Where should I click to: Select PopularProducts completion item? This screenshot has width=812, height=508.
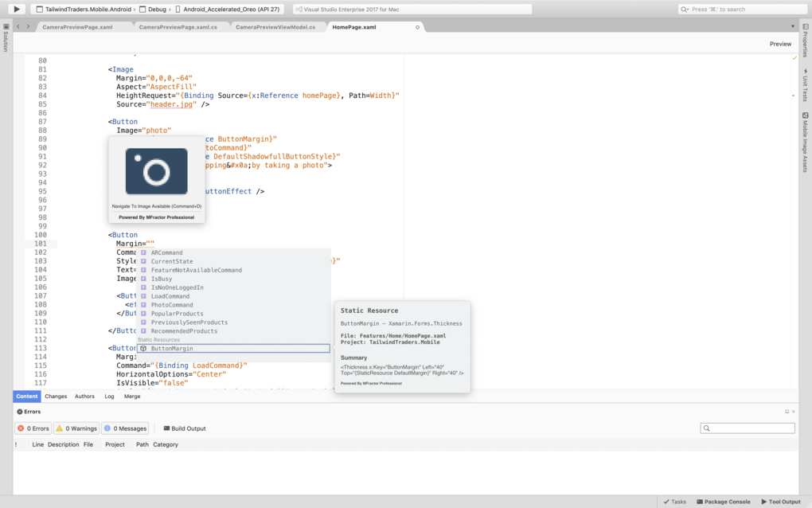(x=233, y=314)
